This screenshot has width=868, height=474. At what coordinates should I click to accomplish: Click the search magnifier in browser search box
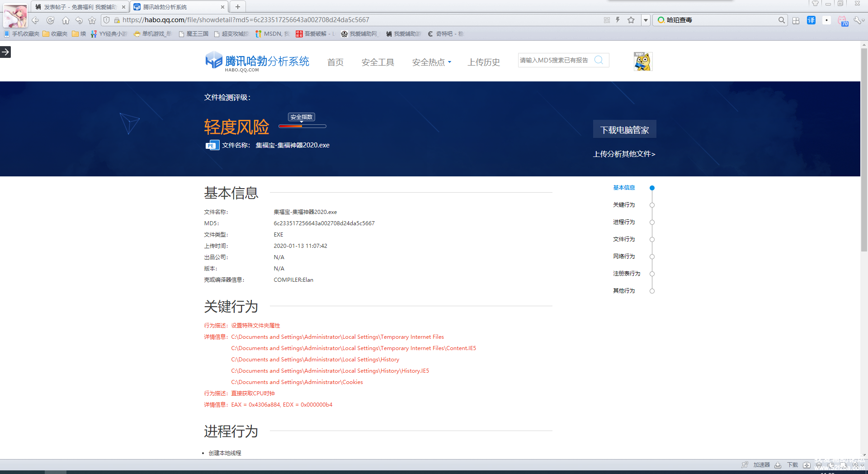(x=782, y=20)
